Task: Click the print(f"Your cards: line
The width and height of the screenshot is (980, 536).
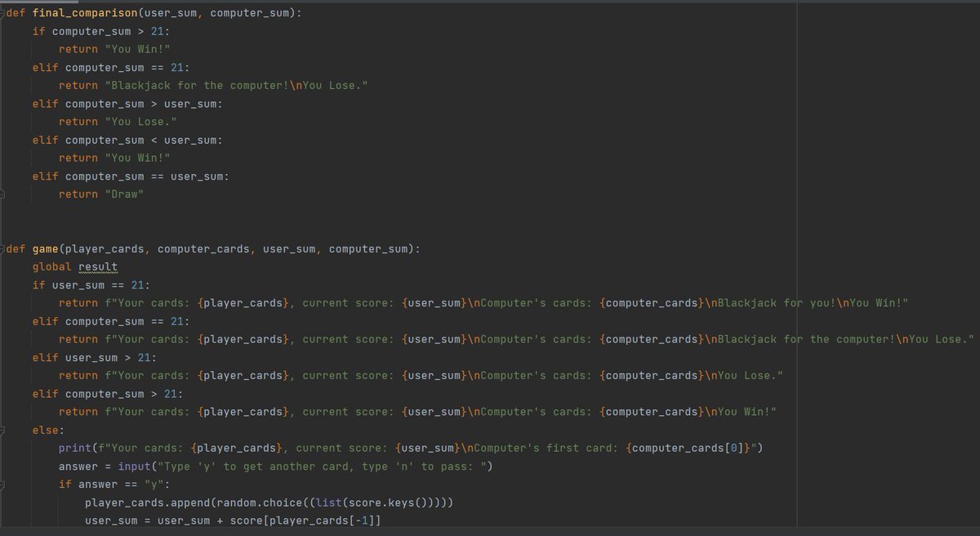Action: pos(411,448)
